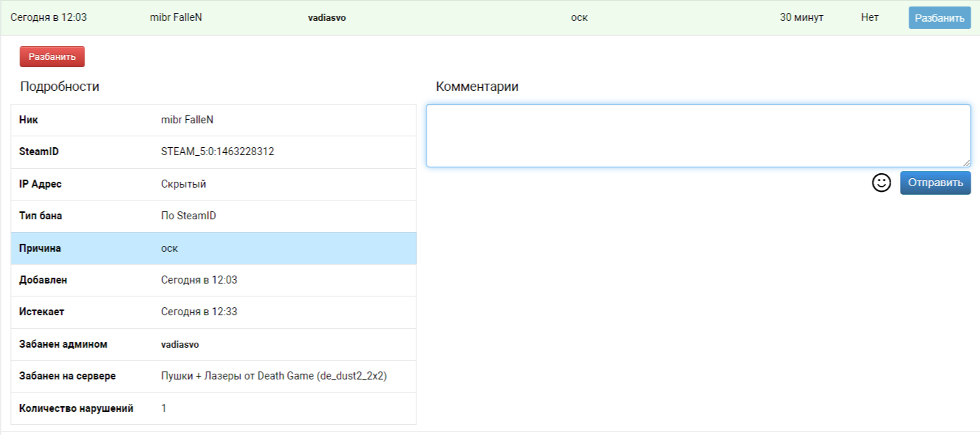Click the Пушки + Лазеры server name

pos(274,376)
